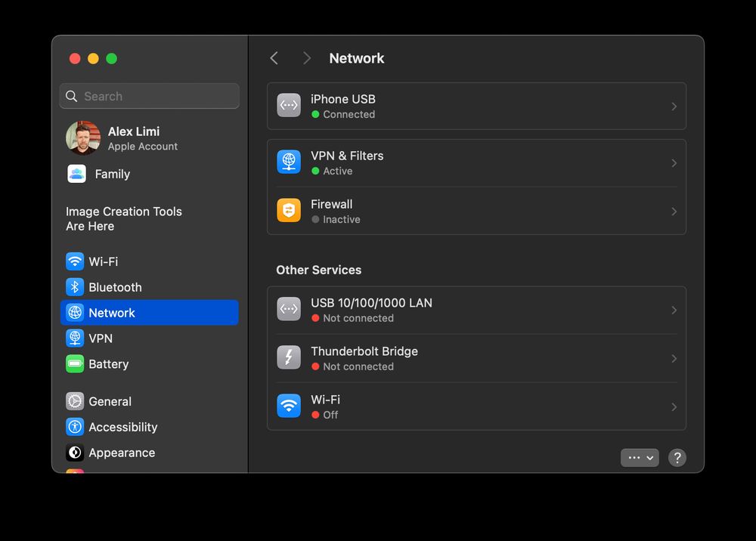756x541 pixels.
Task: Expand the VPN & Filters row chevron
Action: pyautogui.click(x=674, y=162)
